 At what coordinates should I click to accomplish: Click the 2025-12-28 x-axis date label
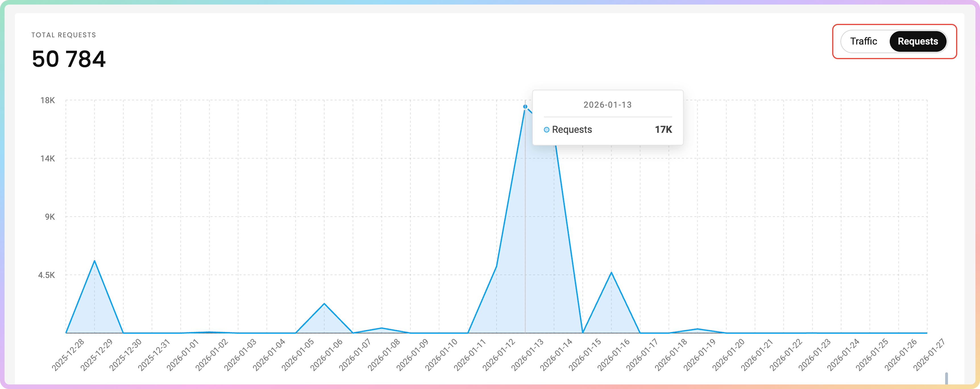coord(68,355)
